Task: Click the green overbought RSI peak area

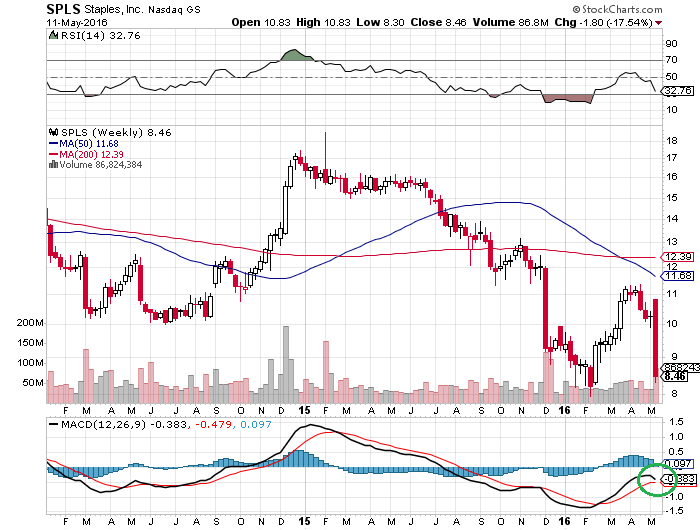Action: tap(296, 55)
